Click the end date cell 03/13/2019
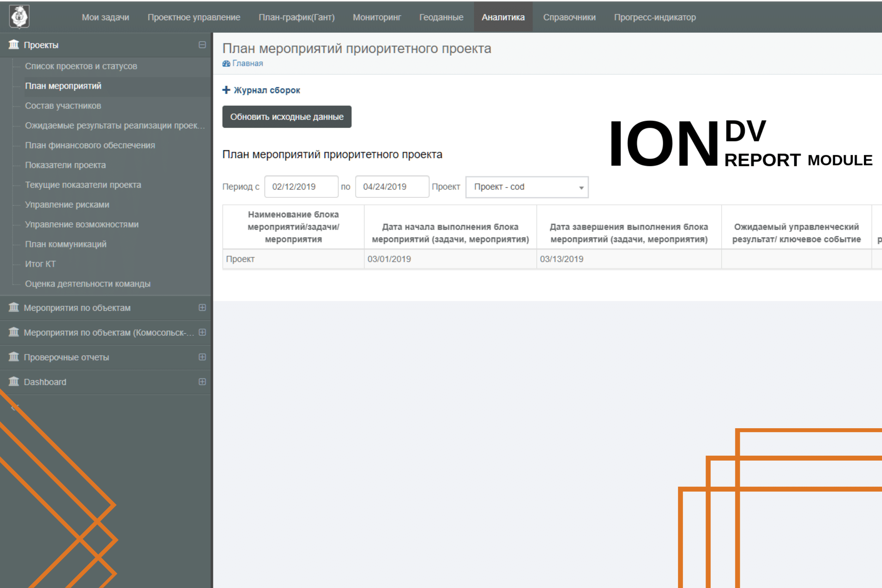Image resolution: width=882 pixels, height=588 pixels. [x=629, y=259]
